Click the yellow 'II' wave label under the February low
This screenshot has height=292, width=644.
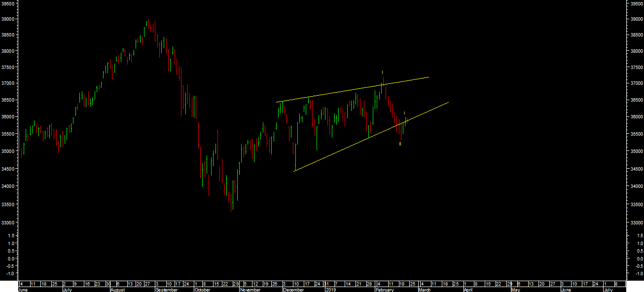coord(400,144)
